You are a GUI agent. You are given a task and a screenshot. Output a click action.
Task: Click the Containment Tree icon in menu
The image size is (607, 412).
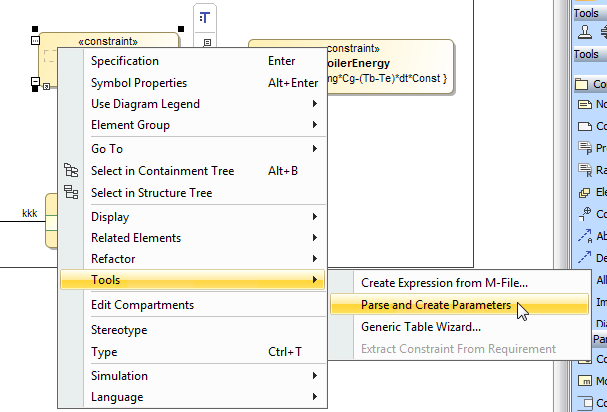70,171
